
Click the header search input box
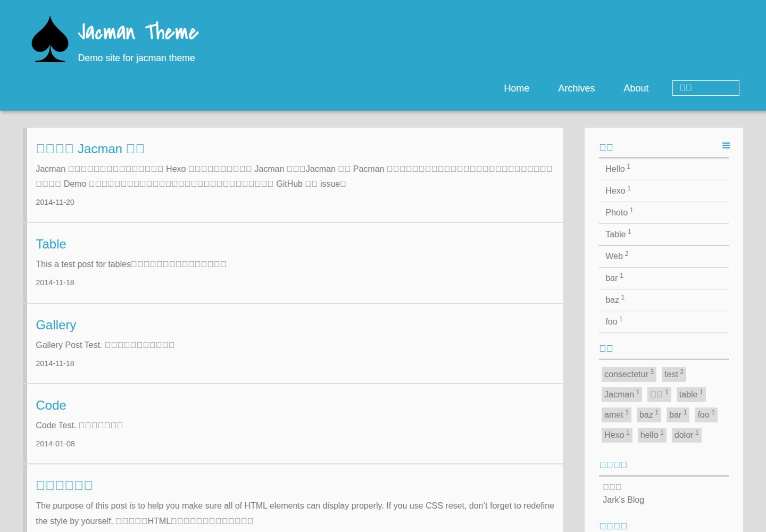click(x=705, y=88)
